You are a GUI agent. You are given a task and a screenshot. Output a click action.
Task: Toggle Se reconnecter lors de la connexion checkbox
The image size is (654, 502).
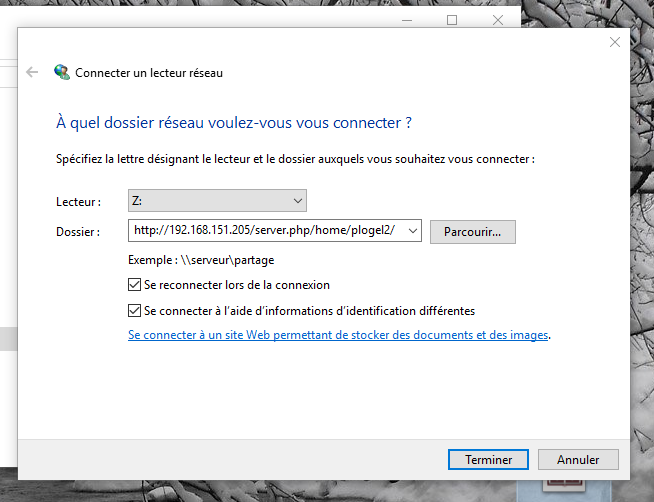pyautogui.click(x=134, y=285)
